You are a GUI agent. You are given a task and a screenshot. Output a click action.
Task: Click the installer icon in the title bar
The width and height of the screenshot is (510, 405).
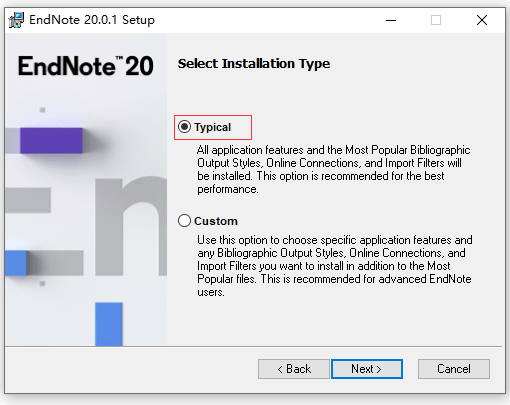(16, 20)
